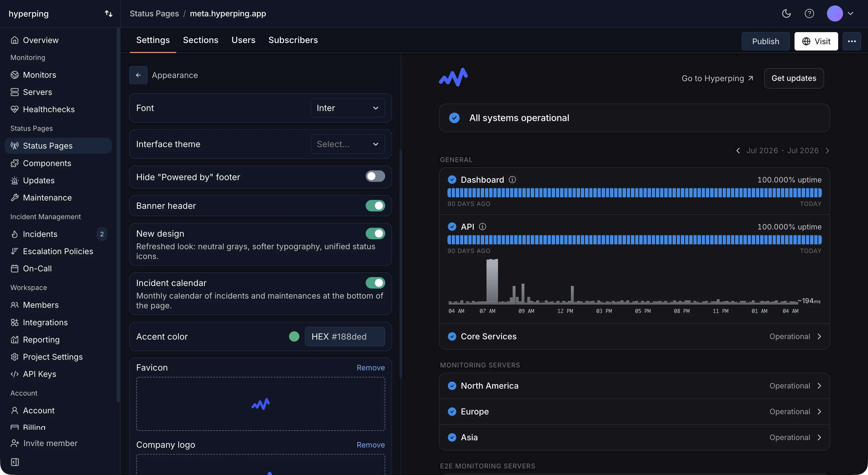Expand the Core Services row
Image resolution: width=868 pixels, height=475 pixels.
tap(634, 336)
